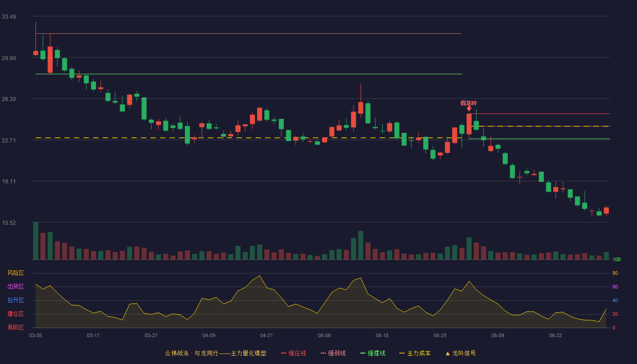Click the 假龙吟 signal label
Viewport: 637px width, 364px height.
(469, 103)
